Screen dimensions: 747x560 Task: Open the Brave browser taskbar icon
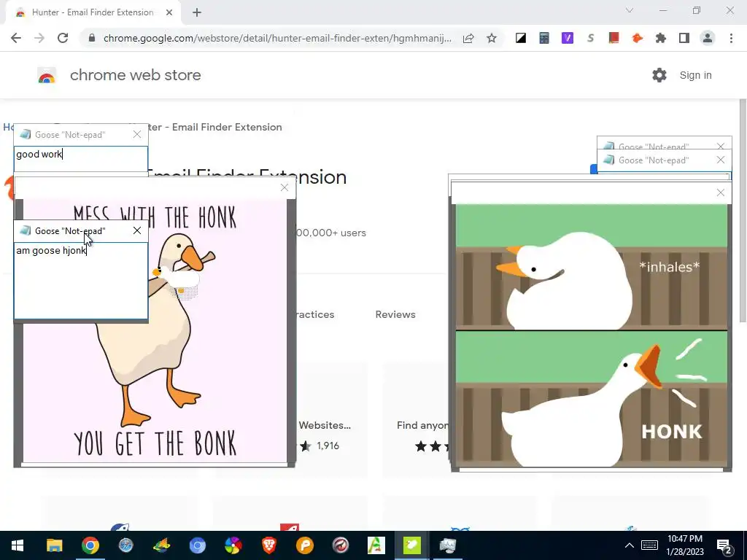click(x=269, y=545)
